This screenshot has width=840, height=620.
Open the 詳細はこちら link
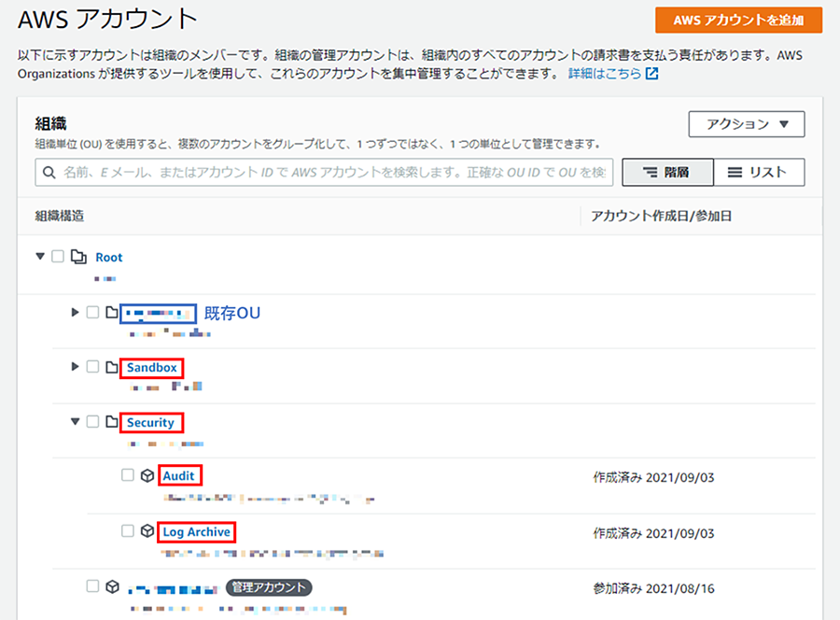click(x=604, y=74)
